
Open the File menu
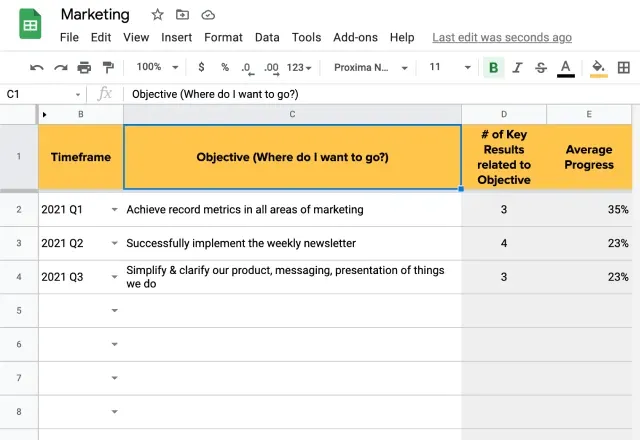coord(69,38)
